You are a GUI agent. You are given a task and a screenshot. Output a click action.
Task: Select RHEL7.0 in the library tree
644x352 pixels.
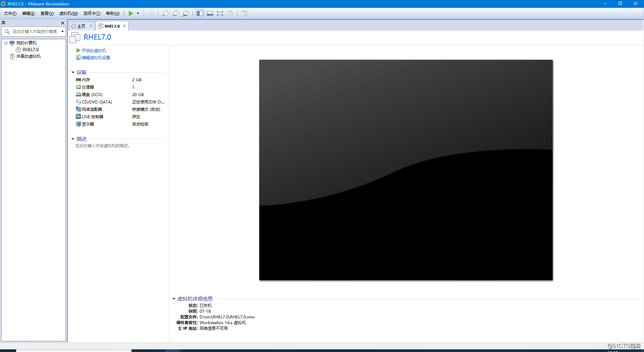tap(31, 50)
